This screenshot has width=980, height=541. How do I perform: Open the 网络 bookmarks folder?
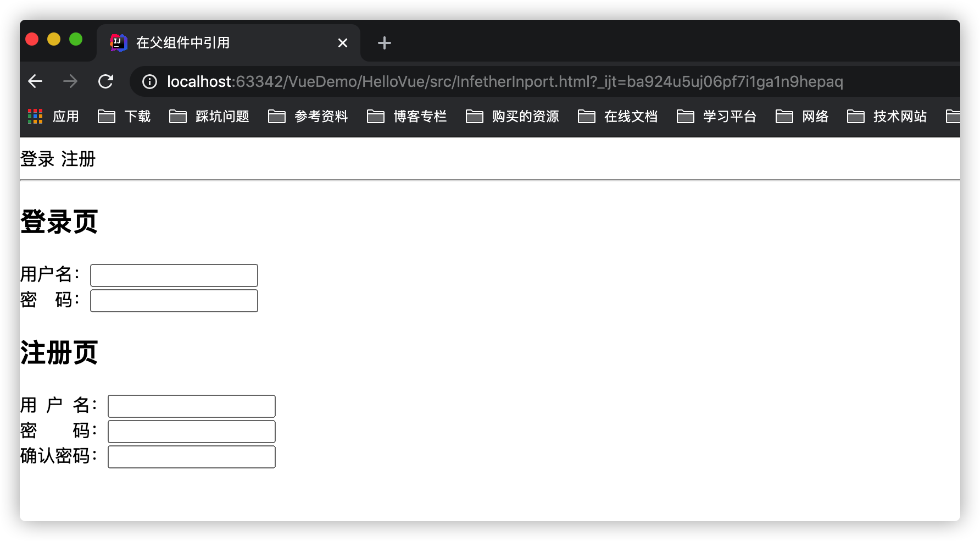click(803, 117)
